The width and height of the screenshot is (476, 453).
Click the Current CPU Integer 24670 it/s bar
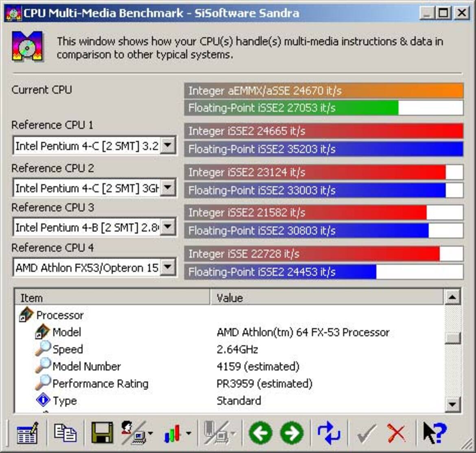click(x=323, y=90)
